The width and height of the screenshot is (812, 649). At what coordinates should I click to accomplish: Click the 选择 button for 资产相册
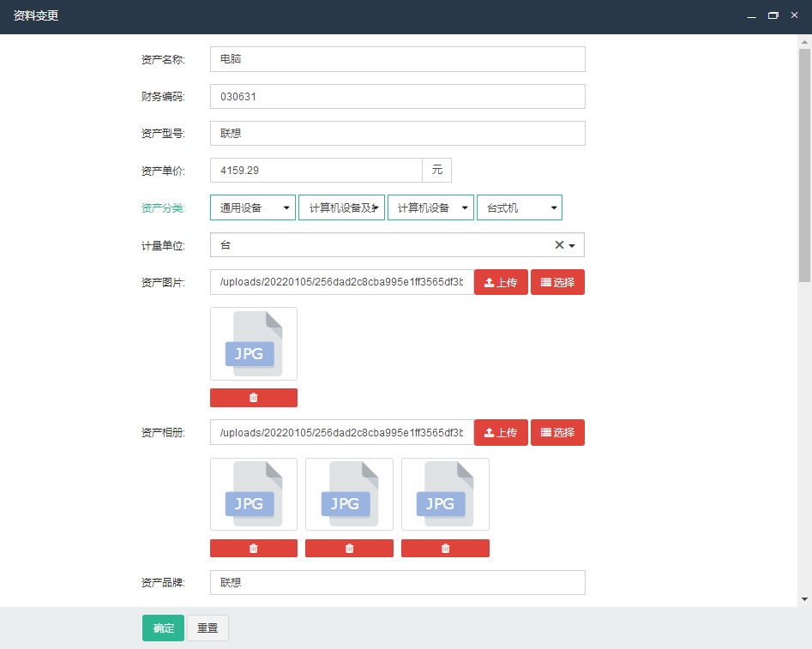click(557, 433)
